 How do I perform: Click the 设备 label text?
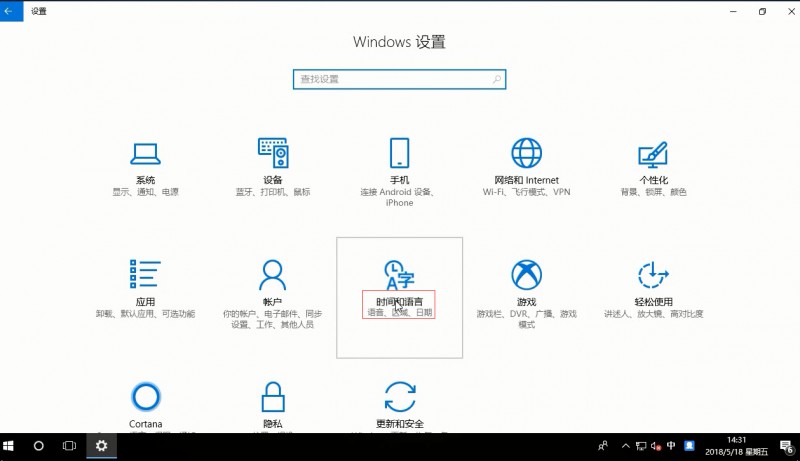pos(273,180)
